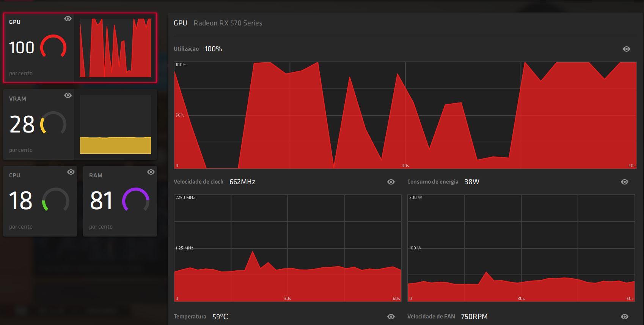Toggle the RAM card eye icon
Viewport: 644px width, 325px height.
pyautogui.click(x=151, y=172)
